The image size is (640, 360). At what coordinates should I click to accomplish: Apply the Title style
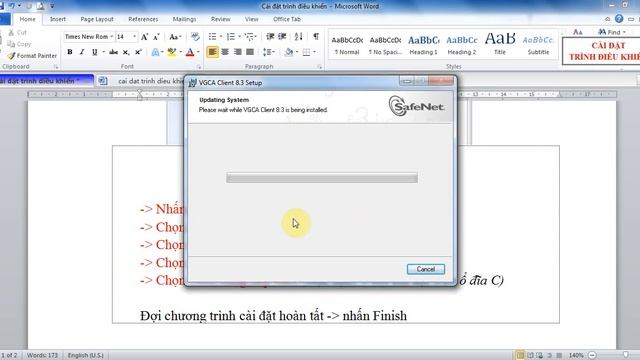(x=500, y=45)
